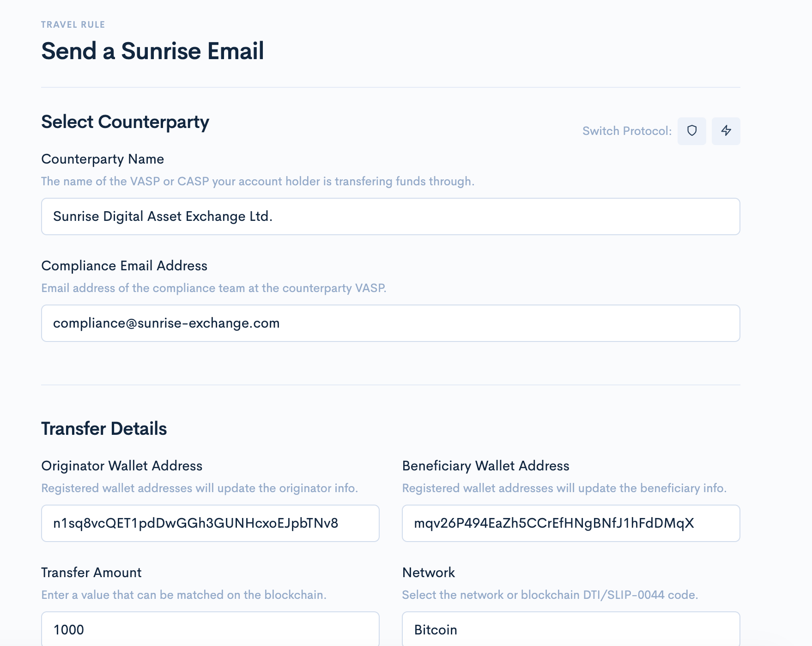This screenshot has height=646, width=812.
Task: Click the "Network" field label
Action: 428,573
